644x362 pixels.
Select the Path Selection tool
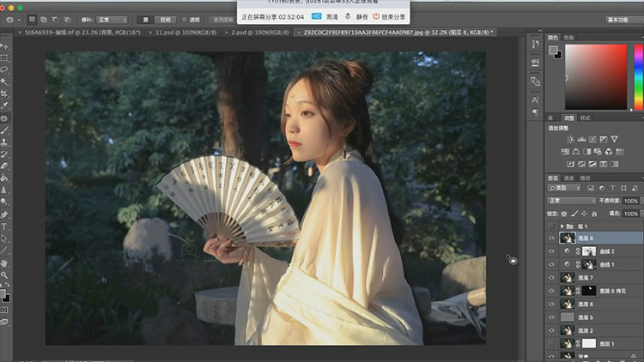pyautogui.click(x=4, y=238)
